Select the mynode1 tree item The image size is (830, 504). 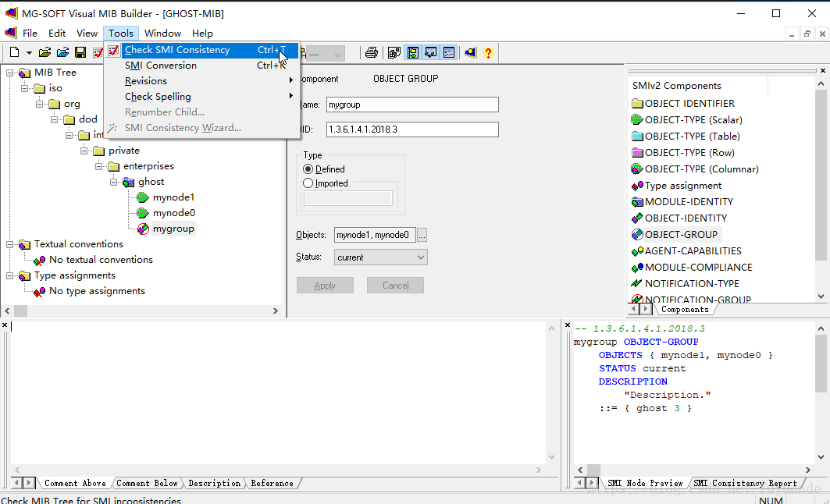173,197
